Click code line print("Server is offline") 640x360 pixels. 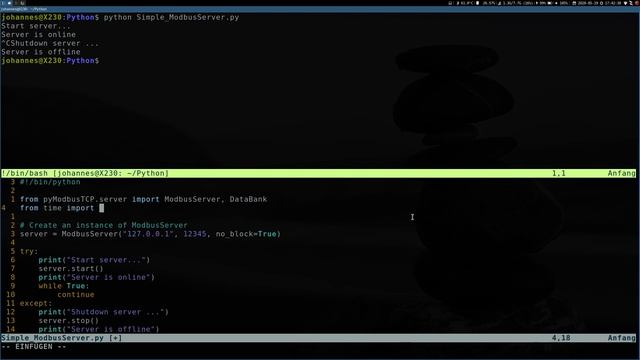coord(99,329)
